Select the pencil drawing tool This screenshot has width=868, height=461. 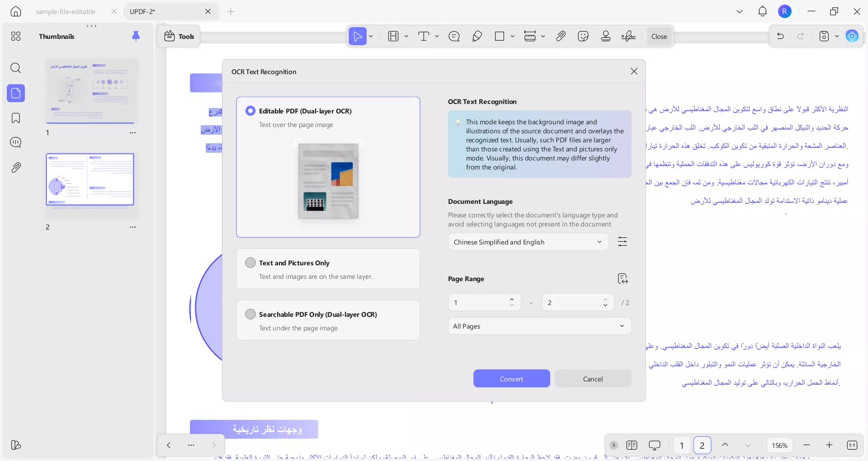(477, 37)
